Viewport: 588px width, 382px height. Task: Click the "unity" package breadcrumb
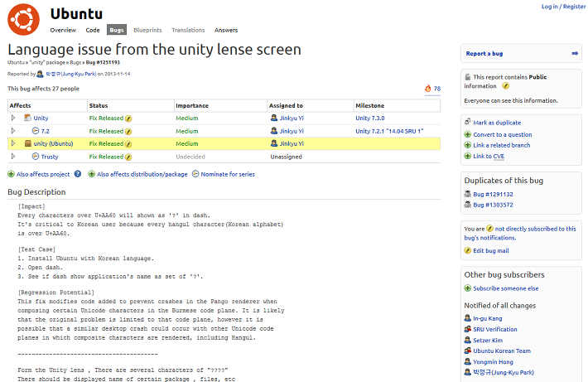(47, 62)
